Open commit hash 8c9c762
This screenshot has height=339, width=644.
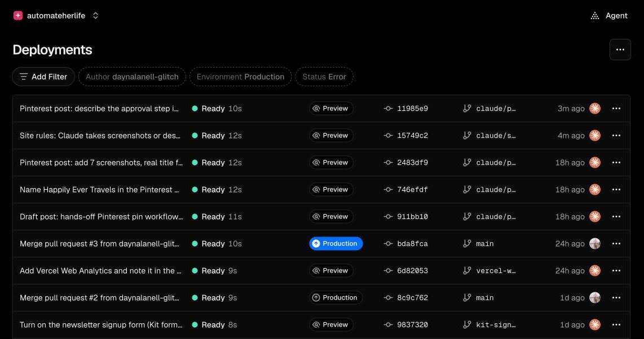pos(412,298)
